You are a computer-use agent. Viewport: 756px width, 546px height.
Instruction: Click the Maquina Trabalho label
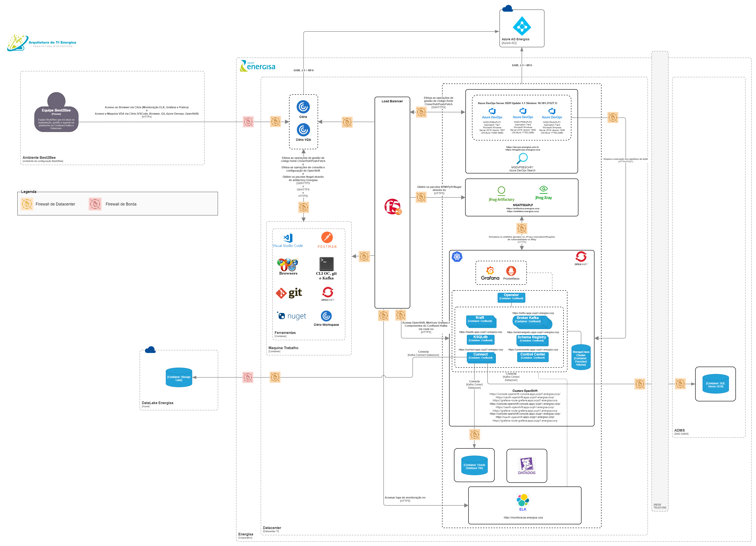(283, 348)
